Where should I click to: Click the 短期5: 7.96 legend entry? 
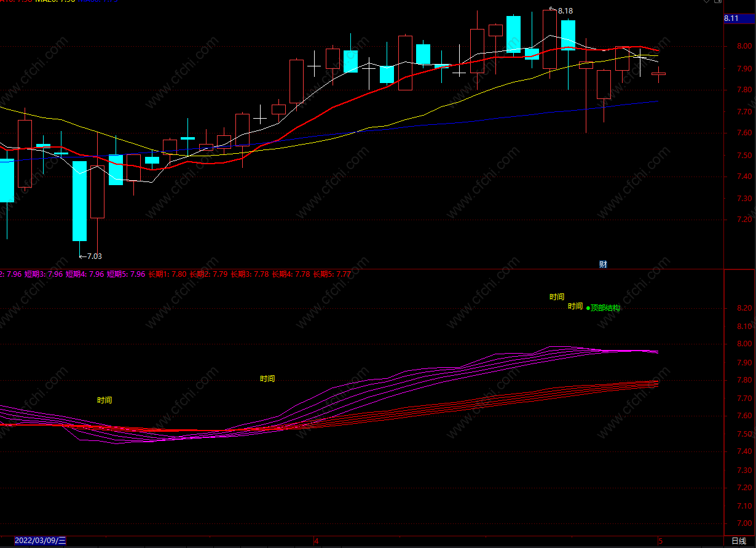(x=126, y=274)
